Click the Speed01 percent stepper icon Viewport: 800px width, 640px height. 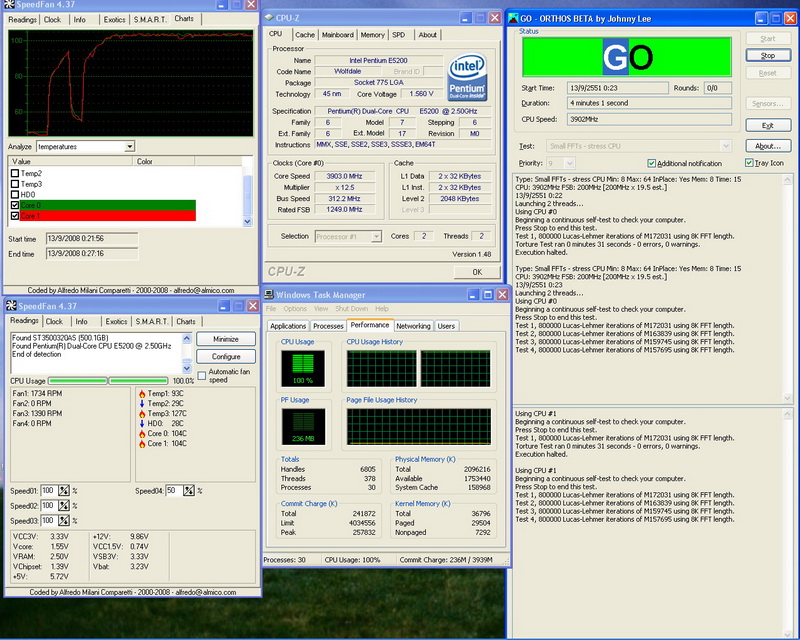pos(62,491)
